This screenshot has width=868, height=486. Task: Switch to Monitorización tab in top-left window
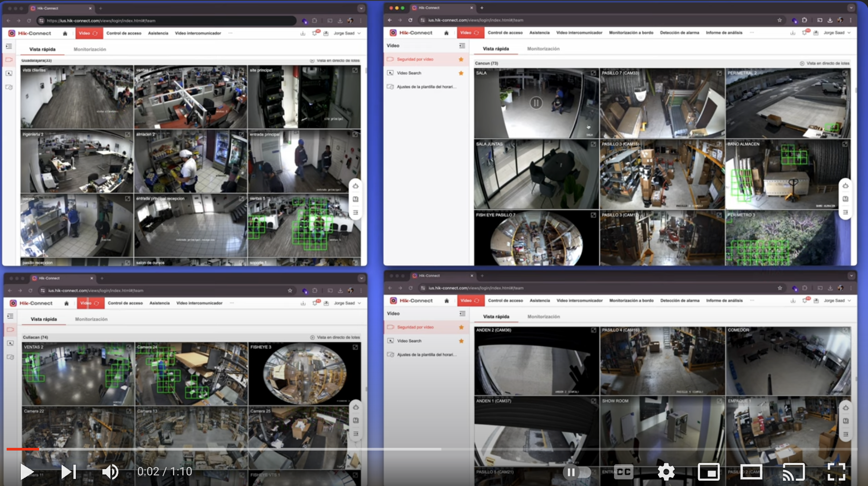coord(90,49)
